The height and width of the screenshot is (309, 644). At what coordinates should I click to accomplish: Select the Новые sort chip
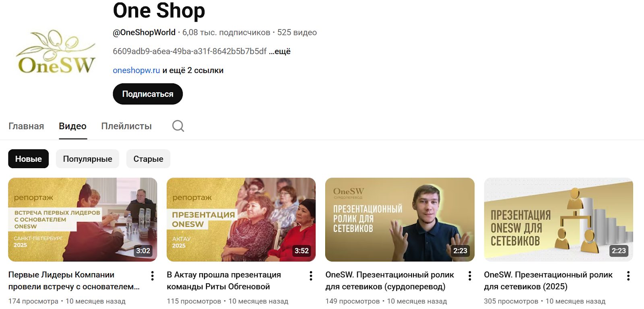pyautogui.click(x=28, y=159)
